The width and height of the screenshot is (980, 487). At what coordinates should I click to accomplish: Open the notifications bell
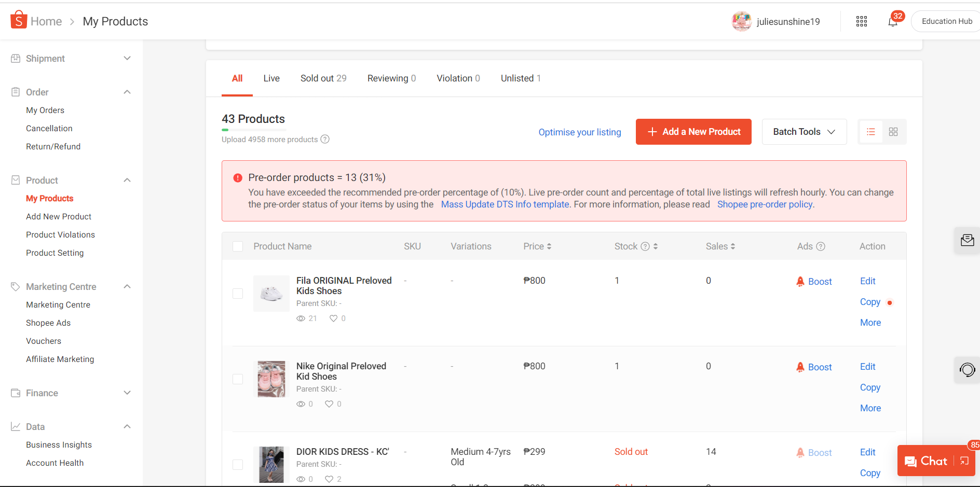pos(892,22)
